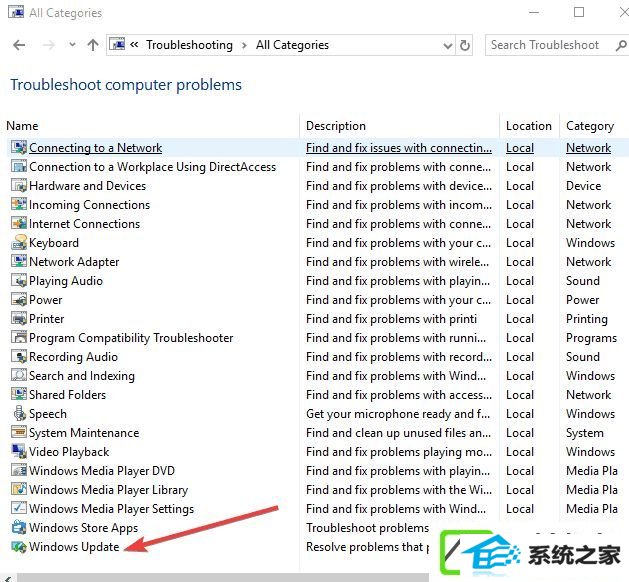Click the Printer troubleshooter icon
The width and height of the screenshot is (629, 582).
(x=19, y=318)
